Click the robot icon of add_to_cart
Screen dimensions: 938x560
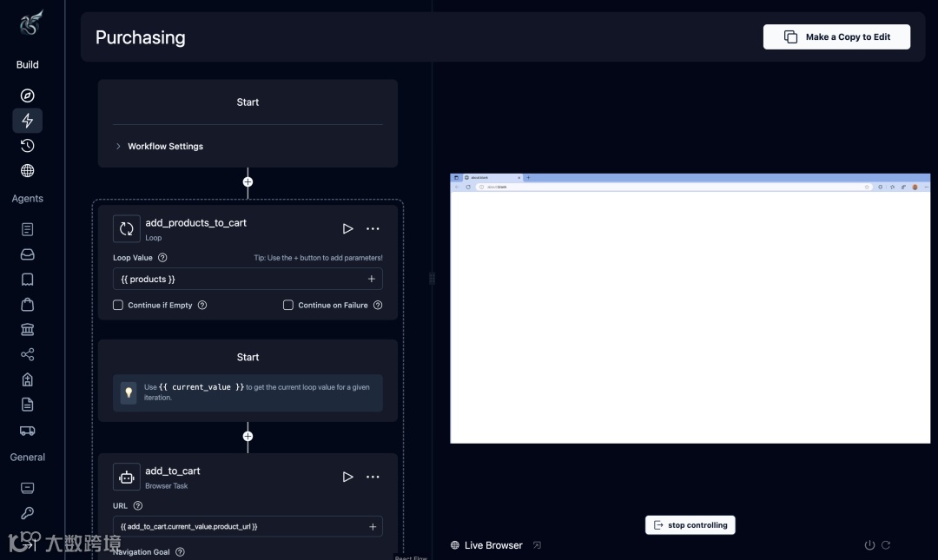click(x=126, y=477)
